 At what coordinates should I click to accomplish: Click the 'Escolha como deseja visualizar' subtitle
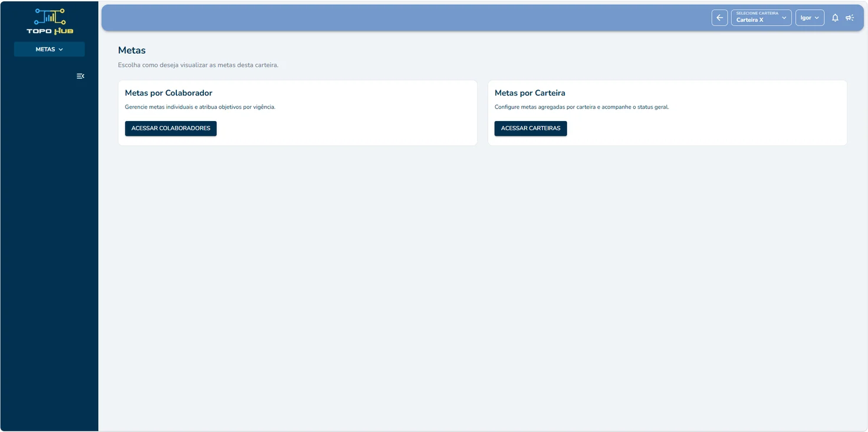coord(198,65)
